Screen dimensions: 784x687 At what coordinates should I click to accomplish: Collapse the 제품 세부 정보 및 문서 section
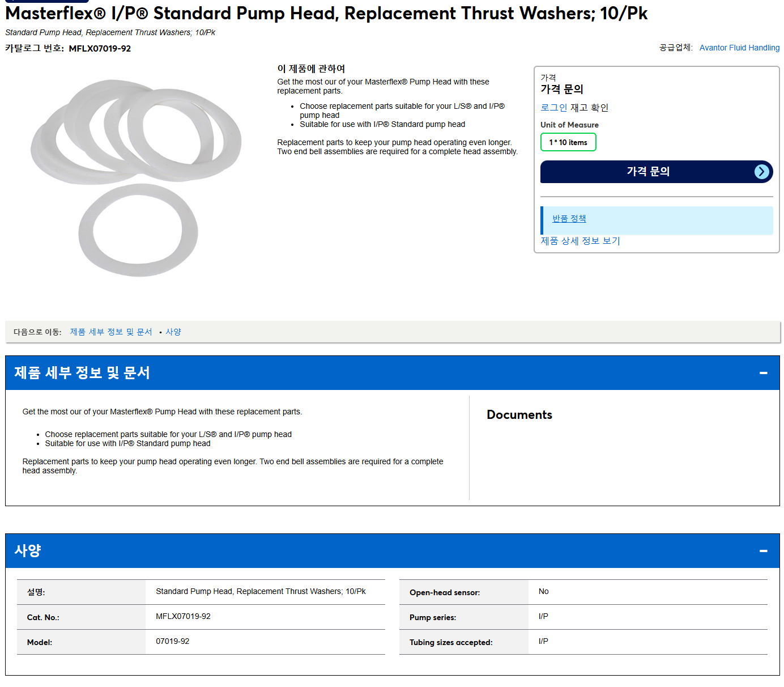coord(763,373)
